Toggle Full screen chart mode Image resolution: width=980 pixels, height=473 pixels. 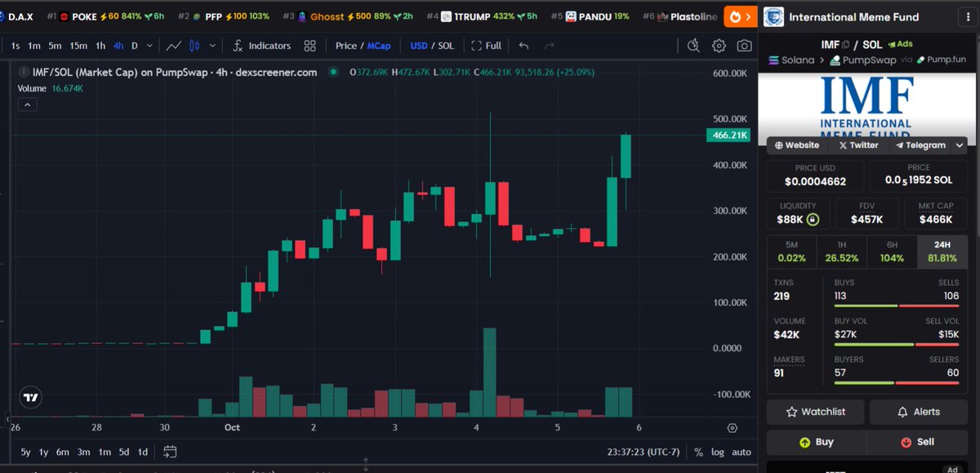(x=487, y=46)
